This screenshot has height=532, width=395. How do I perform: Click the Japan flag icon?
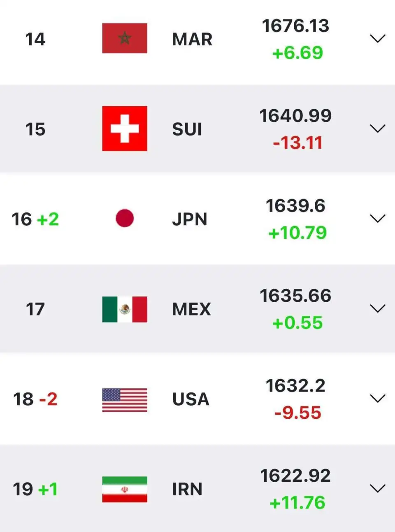(x=125, y=218)
